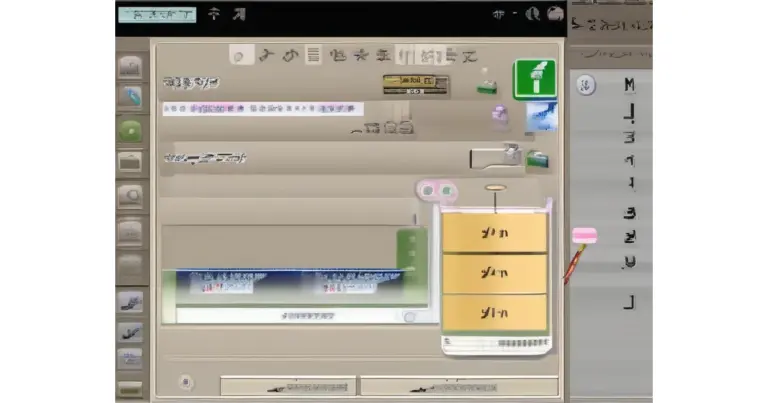Select the blue pen icon in left sidebar

[131, 97]
